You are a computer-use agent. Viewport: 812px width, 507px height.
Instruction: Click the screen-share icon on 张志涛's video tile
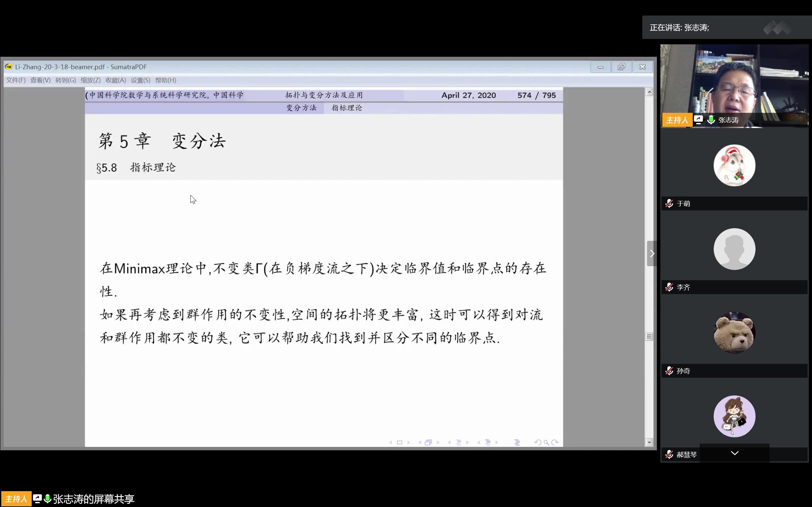pos(698,119)
